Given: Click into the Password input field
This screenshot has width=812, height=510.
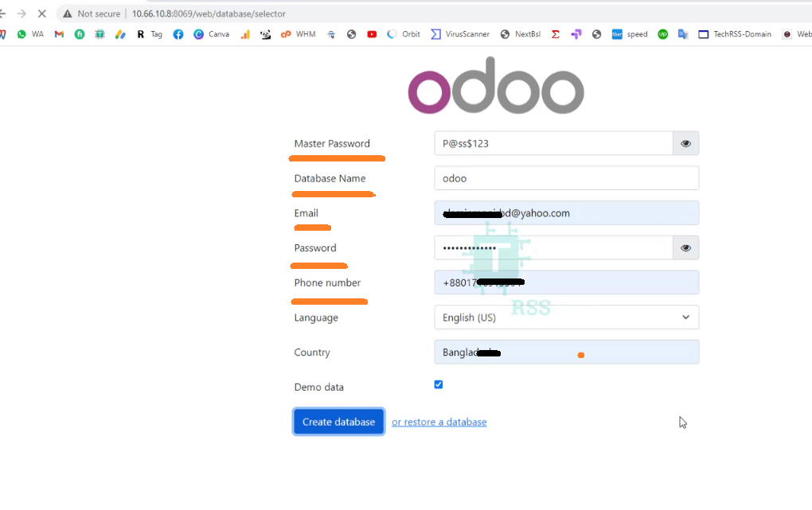Looking at the screenshot, I should [x=553, y=248].
